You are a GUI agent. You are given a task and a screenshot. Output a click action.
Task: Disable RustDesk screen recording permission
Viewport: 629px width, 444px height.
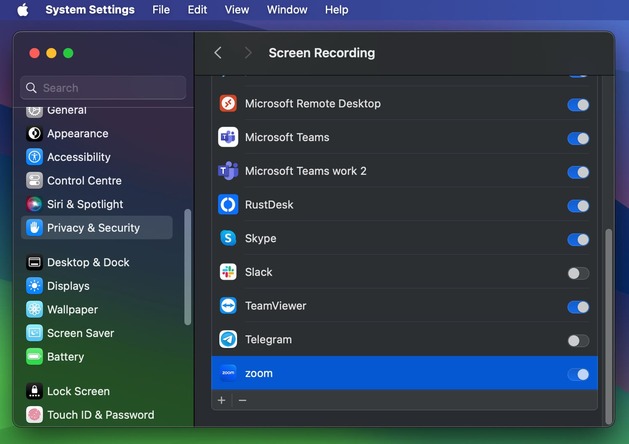pos(578,206)
